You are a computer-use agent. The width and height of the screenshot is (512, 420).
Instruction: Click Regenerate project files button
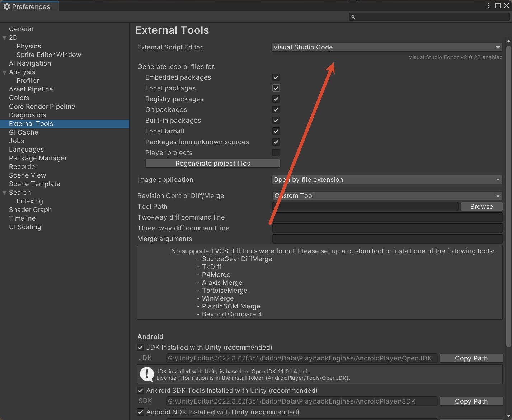point(213,164)
